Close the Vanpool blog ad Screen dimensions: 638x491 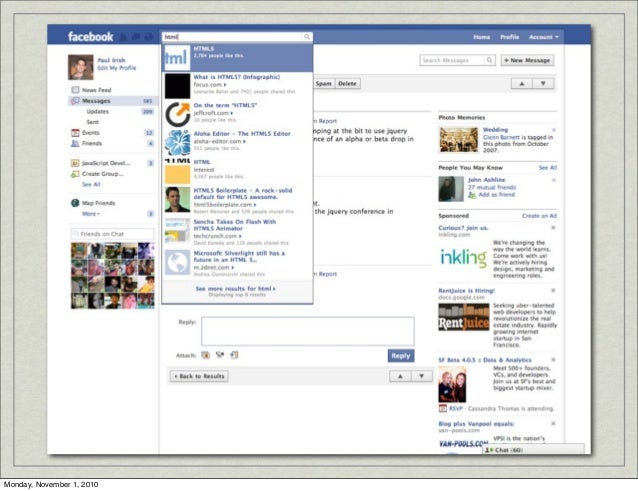coord(553,423)
